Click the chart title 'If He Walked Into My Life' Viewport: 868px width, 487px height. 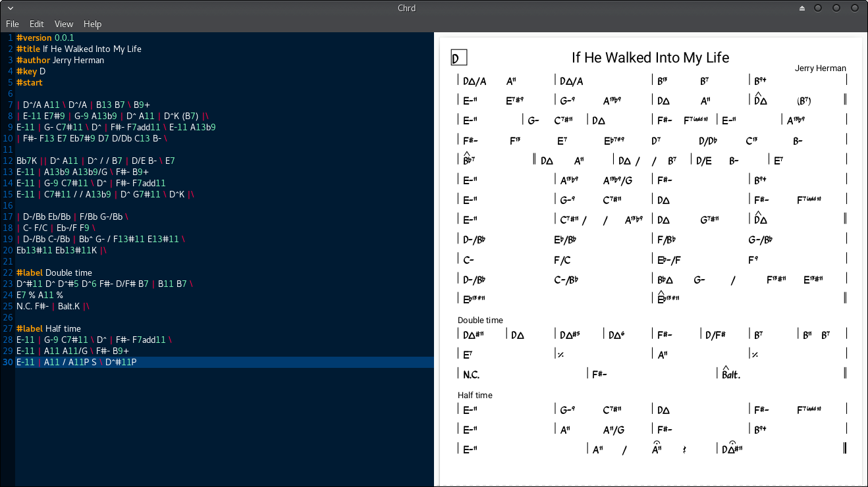(650, 57)
